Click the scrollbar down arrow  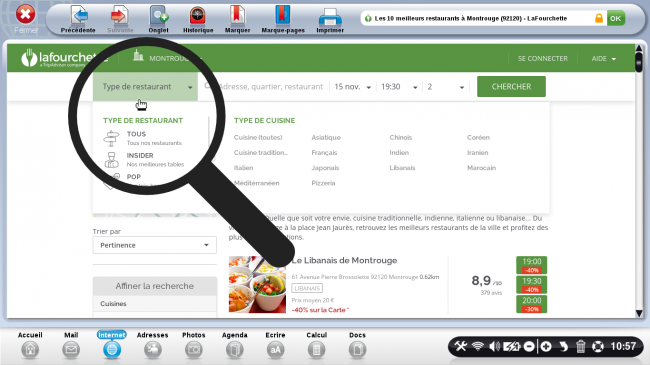639,314
